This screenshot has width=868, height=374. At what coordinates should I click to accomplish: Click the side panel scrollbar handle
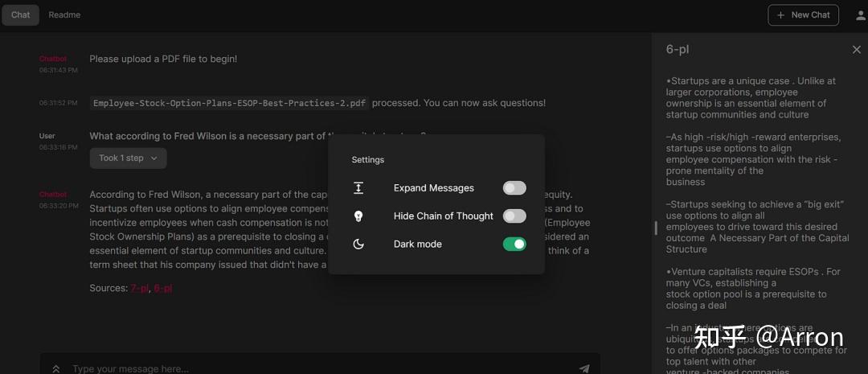click(x=656, y=228)
